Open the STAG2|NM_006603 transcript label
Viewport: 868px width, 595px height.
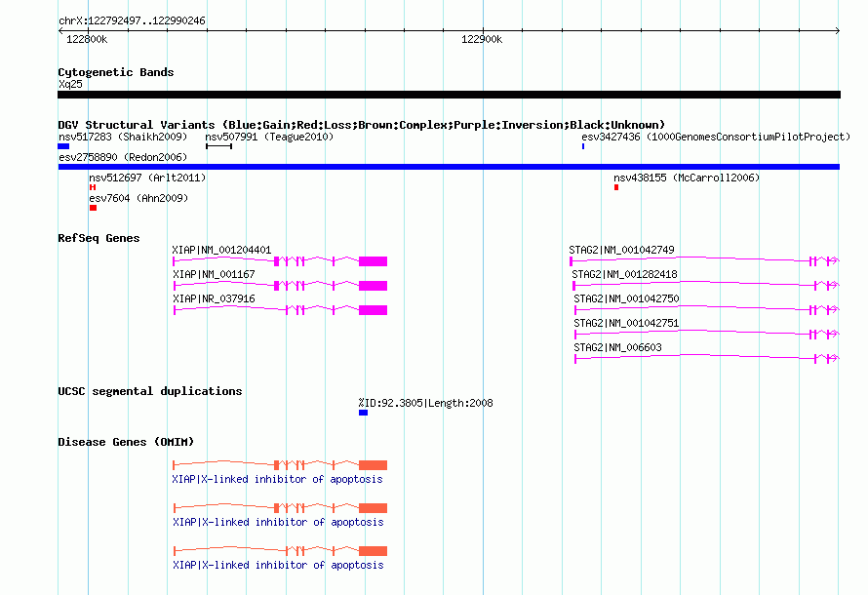(x=617, y=347)
